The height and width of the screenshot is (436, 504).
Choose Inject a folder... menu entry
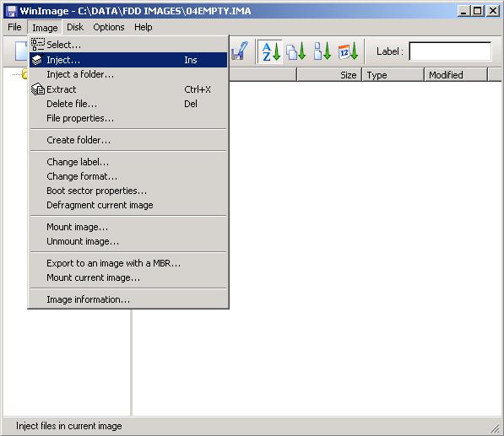[x=128, y=74]
